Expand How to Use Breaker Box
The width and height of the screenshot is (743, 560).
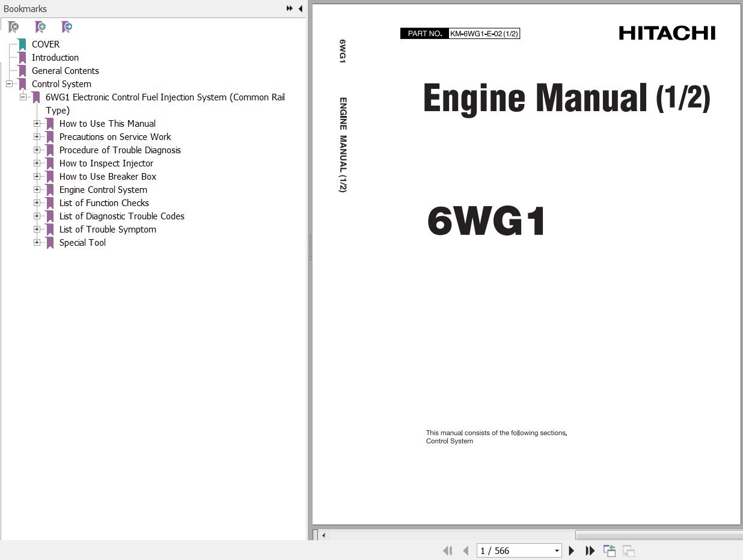(x=37, y=177)
